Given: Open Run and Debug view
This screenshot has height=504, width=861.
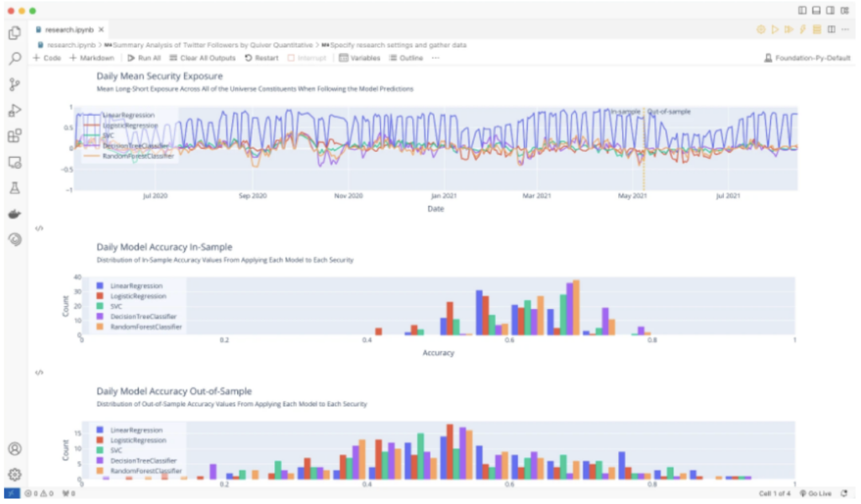Looking at the screenshot, I should (x=14, y=110).
